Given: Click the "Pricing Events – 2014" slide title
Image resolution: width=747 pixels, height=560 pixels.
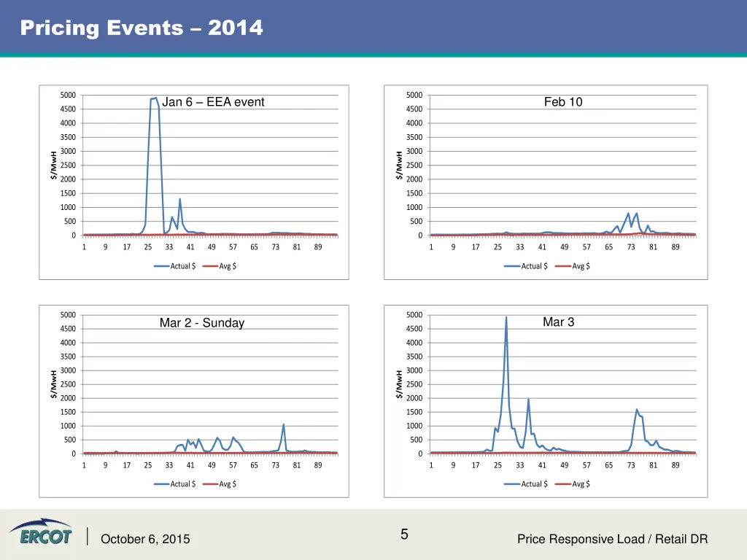Looking at the screenshot, I should pos(142,28).
